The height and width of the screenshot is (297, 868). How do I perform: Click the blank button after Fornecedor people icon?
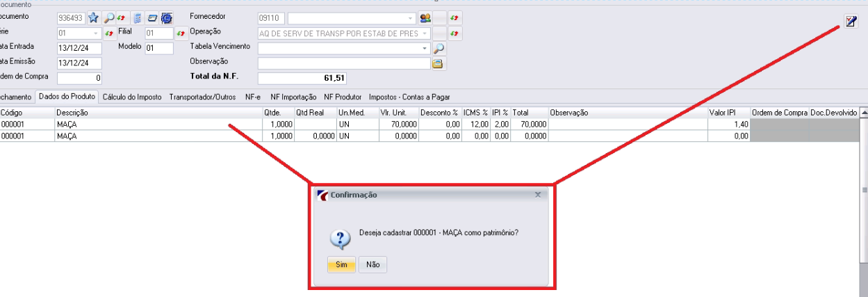(441, 18)
